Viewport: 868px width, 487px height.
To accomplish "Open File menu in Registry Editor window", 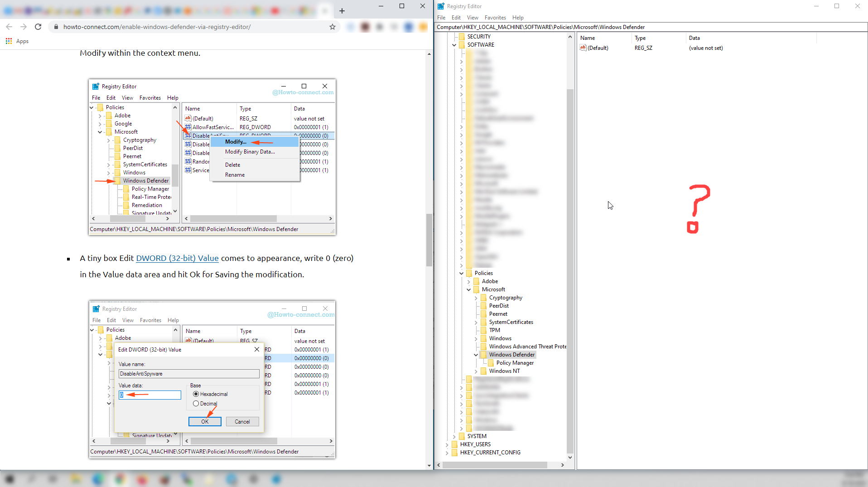I will tap(441, 18).
